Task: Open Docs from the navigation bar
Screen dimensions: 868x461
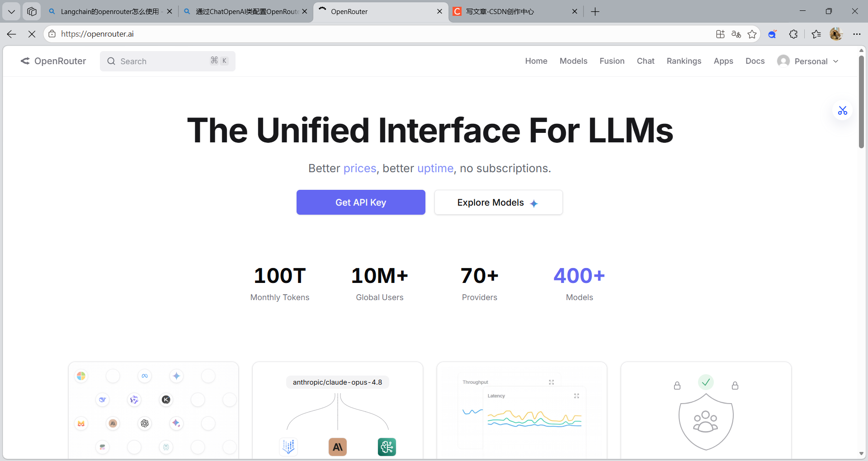Action: pyautogui.click(x=755, y=61)
